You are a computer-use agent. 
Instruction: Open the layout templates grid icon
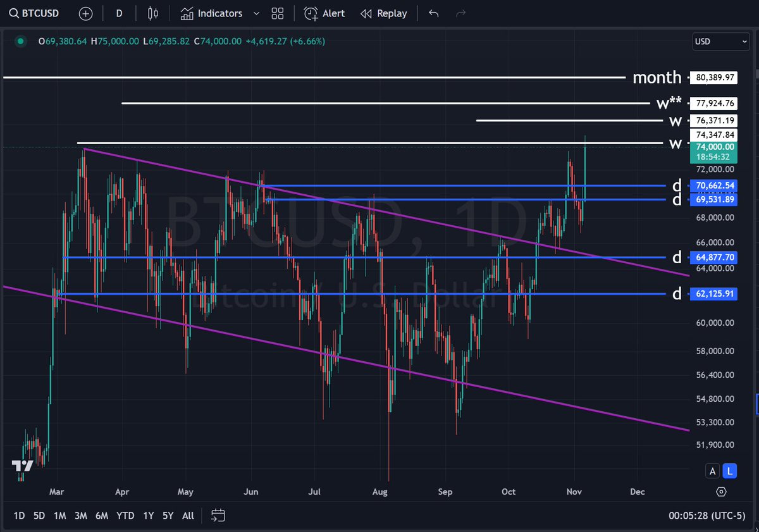[277, 13]
